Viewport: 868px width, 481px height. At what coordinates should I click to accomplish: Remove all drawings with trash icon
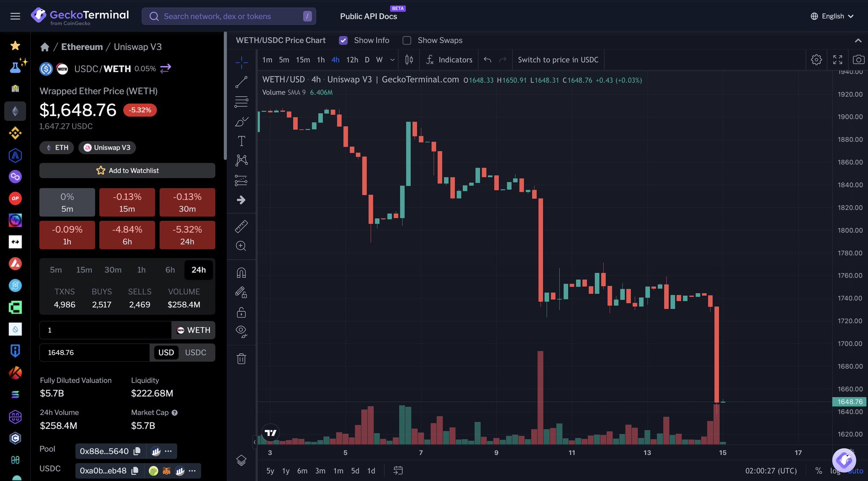pos(241,359)
